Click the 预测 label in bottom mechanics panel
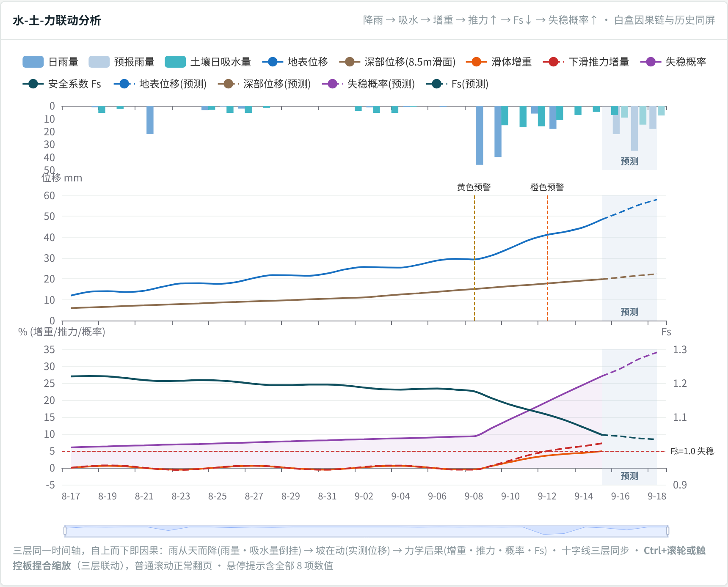The image size is (728, 587). (x=629, y=476)
